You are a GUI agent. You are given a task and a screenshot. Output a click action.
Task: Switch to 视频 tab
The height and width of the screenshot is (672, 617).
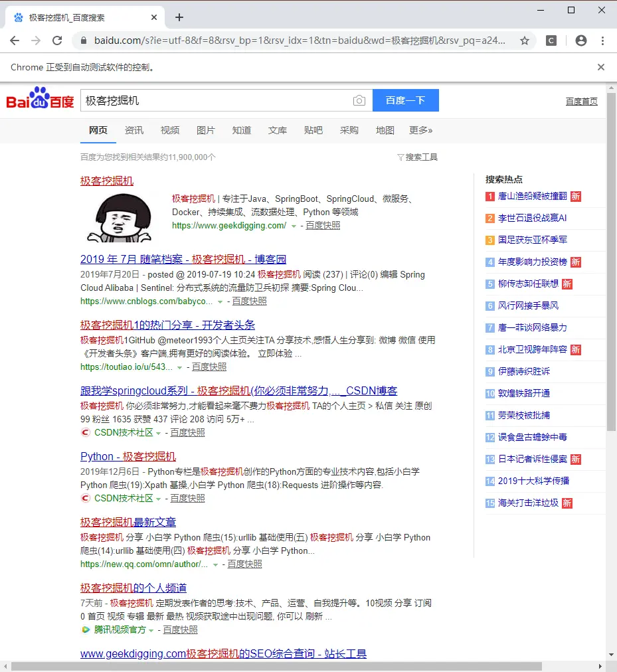pos(170,130)
